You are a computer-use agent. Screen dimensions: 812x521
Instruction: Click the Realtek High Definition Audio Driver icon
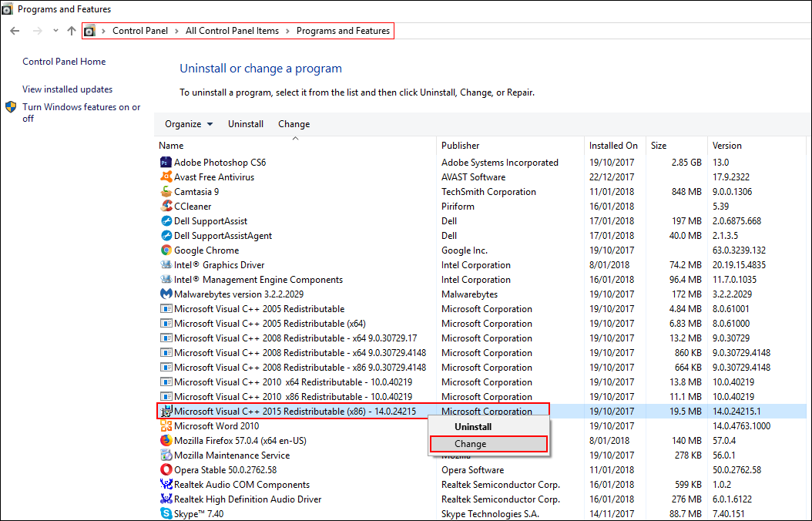166,499
